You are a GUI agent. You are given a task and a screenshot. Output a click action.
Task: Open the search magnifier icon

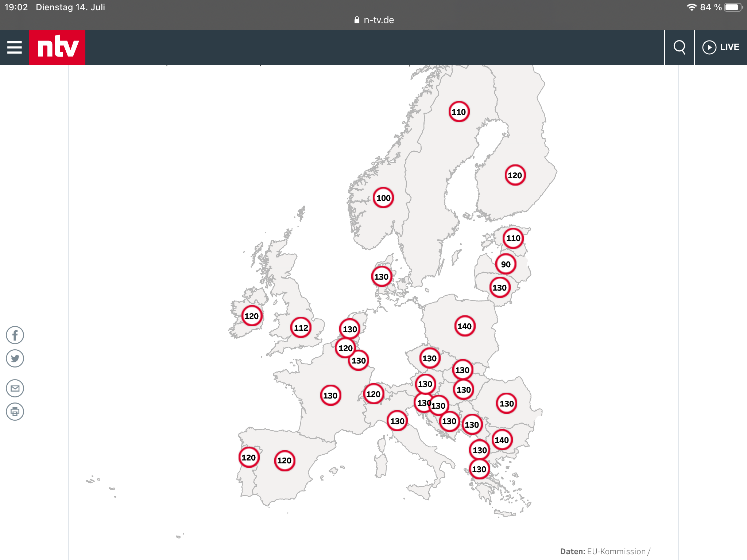[x=679, y=47]
